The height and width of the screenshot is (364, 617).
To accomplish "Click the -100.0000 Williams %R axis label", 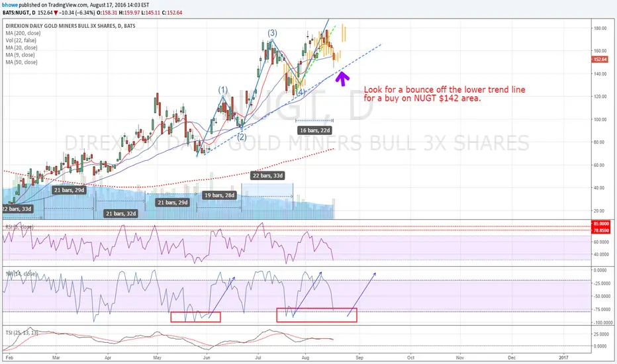I will pyautogui.click(x=602, y=323).
